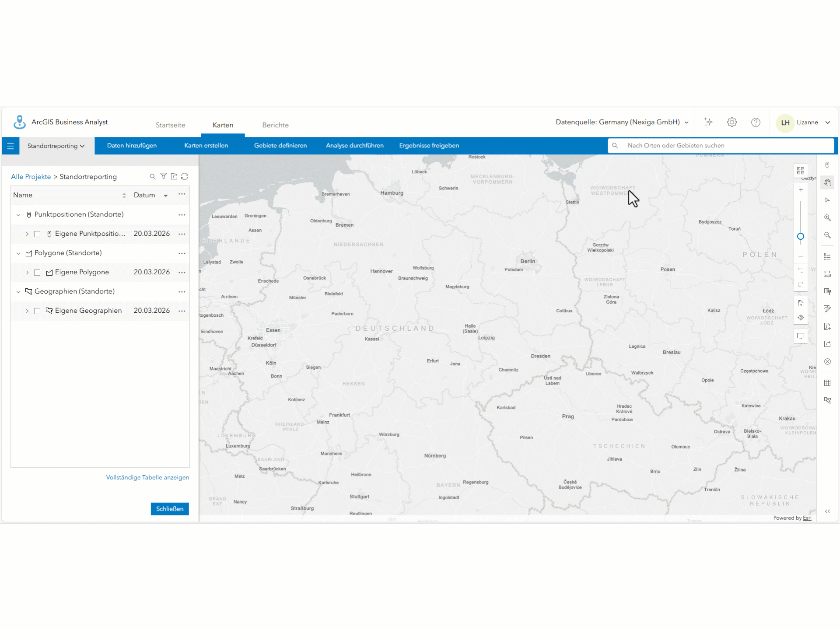The image size is (840, 630).
Task: Open the basemap gallery icon
Action: point(801,171)
